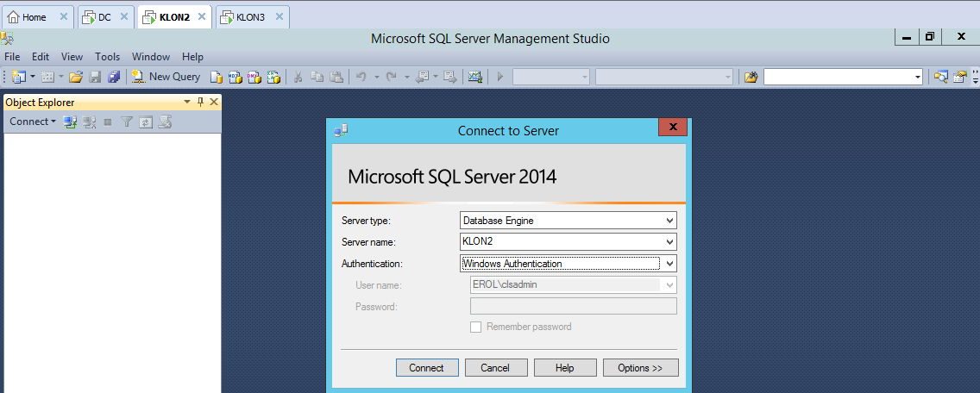Open Database Engine Query icon

tap(217, 77)
